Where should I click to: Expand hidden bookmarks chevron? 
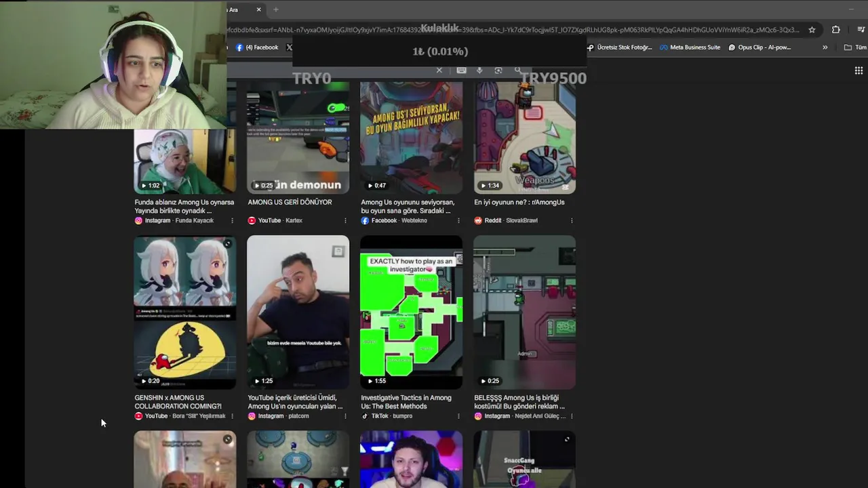click(x=825, y=47)
